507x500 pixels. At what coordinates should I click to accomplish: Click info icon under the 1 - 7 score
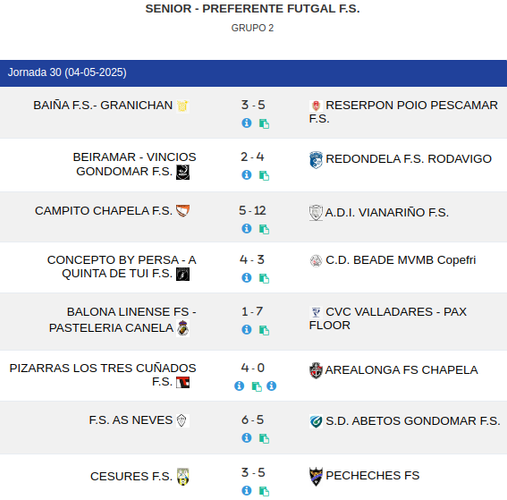pos(246,330)
